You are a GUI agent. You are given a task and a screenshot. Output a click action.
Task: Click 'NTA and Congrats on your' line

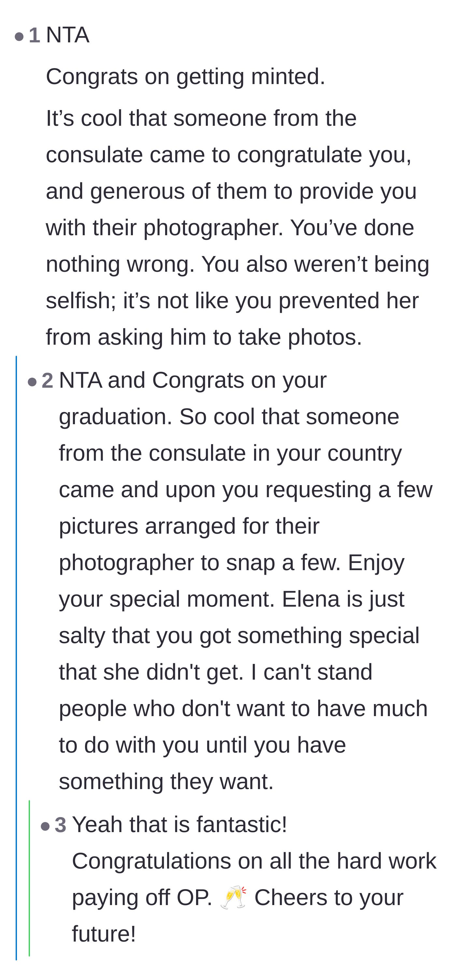[193, 381]
